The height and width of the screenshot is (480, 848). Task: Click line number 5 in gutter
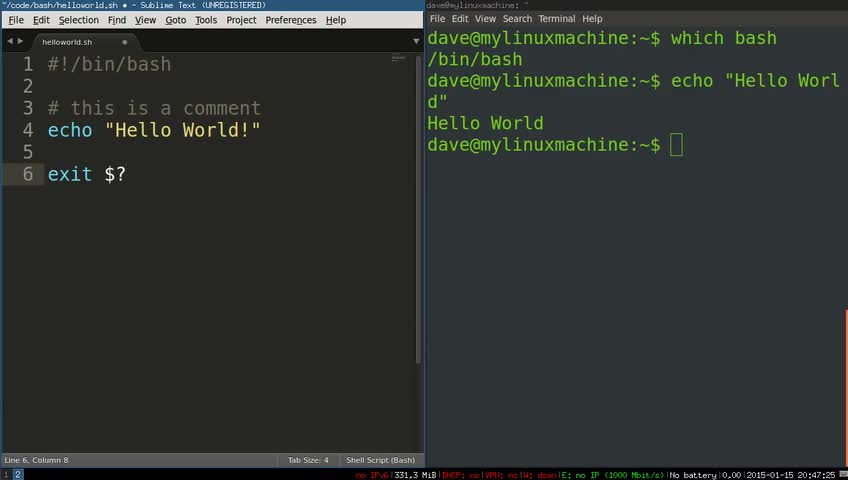[28, 152]
